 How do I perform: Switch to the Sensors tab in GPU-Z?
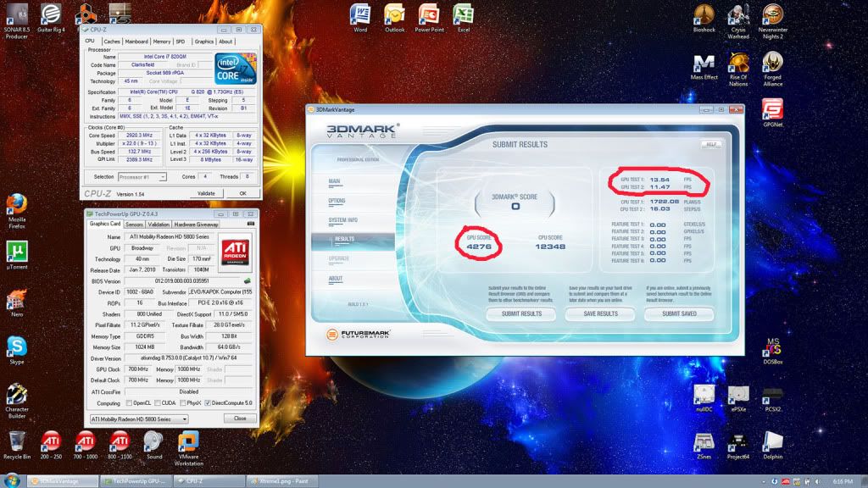pyautogui.click(x=134, y=225)
